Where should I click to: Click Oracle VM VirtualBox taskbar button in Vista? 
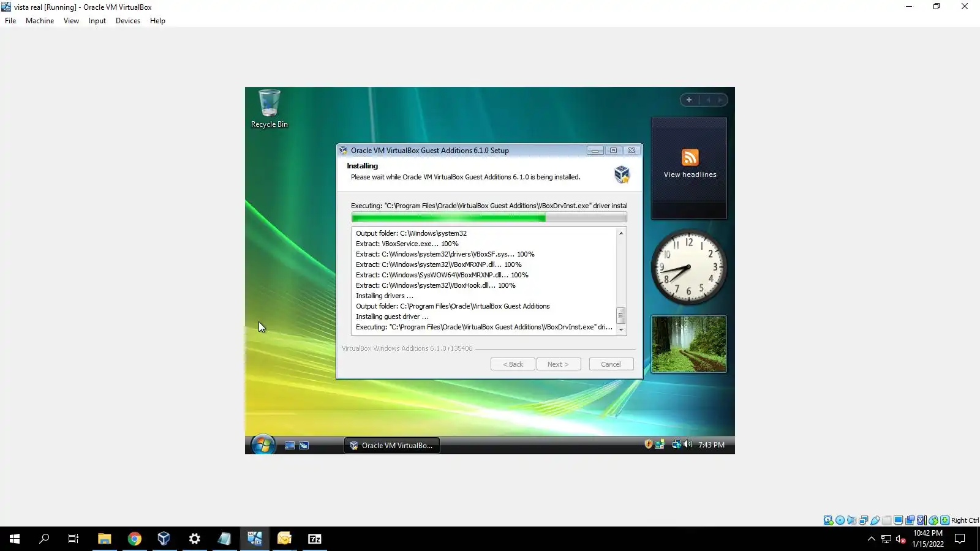[392, 446]
